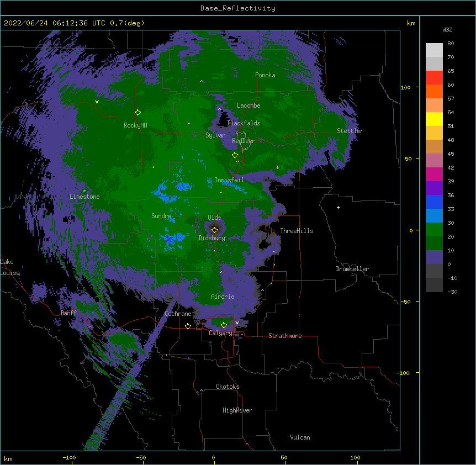Select the RedDeer city label

click(x=243, y=141)
